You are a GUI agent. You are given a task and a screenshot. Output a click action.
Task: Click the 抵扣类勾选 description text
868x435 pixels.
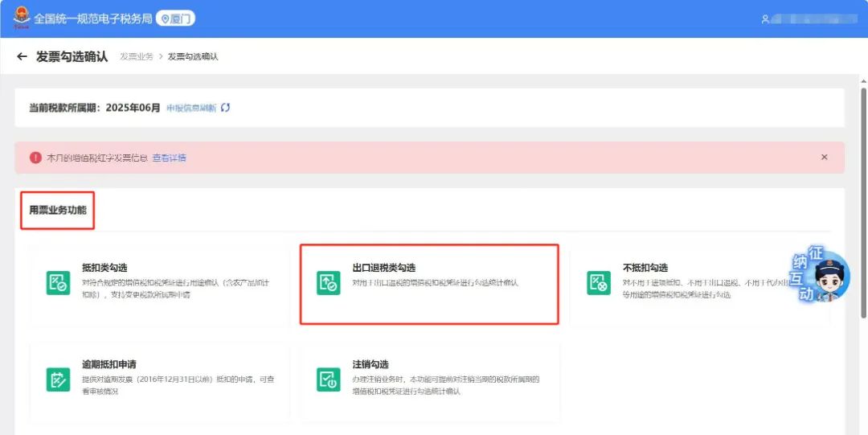[176, 289]
